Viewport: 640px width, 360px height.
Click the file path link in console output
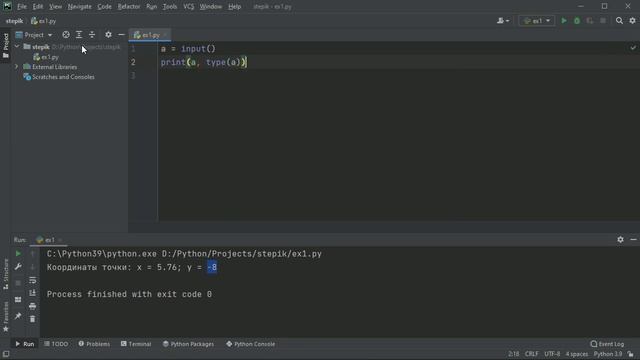[242, 254]
